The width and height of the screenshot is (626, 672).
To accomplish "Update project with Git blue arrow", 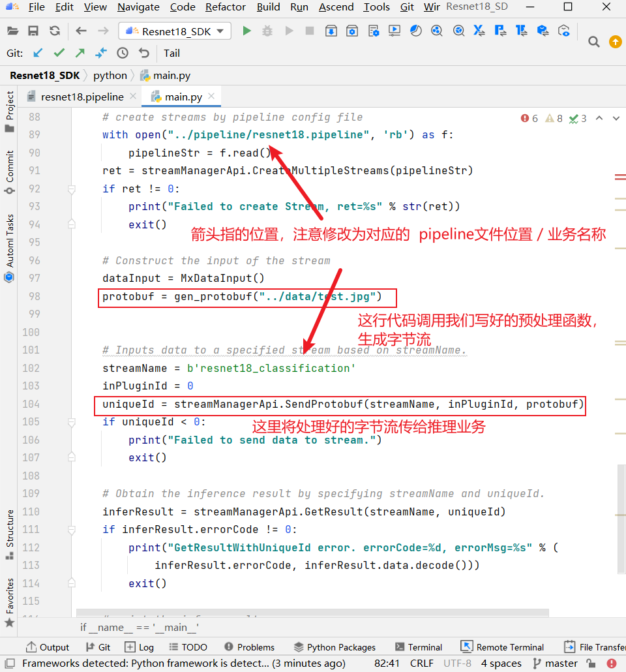I will pyautogui.click(x=38, y=53).
